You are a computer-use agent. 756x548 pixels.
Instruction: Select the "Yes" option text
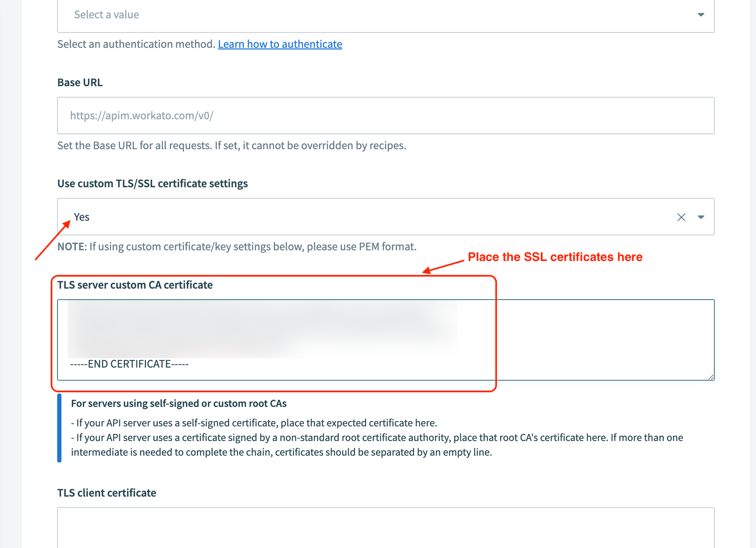[x=82, y=217]
